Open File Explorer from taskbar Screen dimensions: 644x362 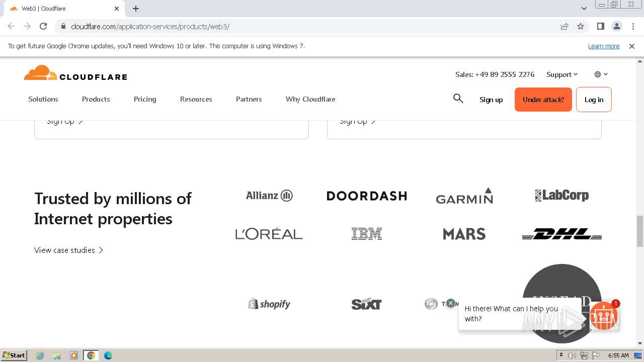coord(57,355)
